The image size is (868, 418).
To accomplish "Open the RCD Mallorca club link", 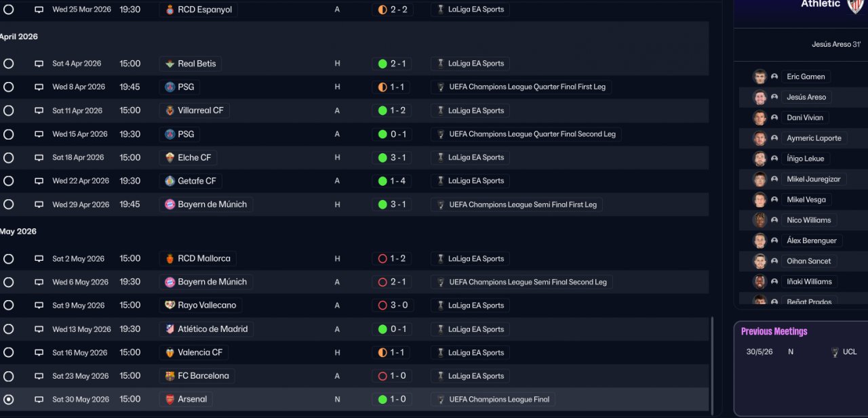I will tap(203, 259).
